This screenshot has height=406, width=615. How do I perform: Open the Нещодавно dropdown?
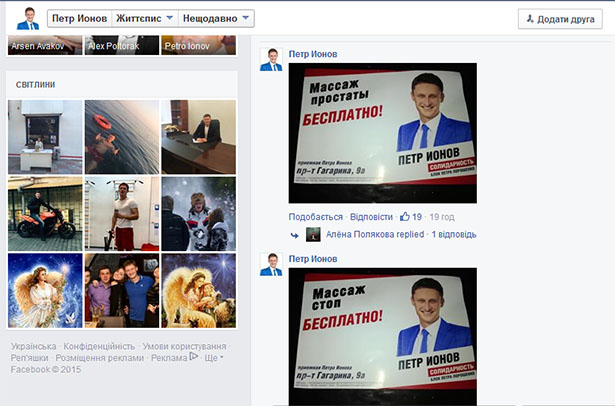216,18
